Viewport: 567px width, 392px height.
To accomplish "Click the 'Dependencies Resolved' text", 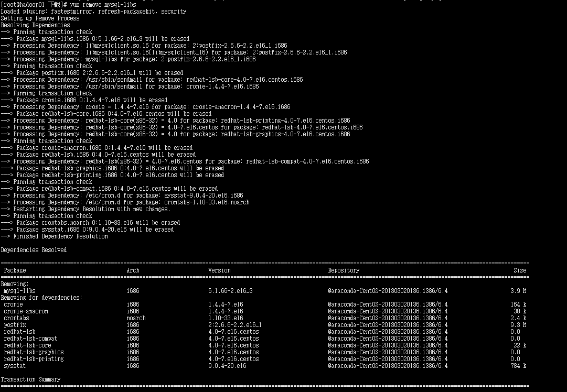I will (x=34, y=250).
